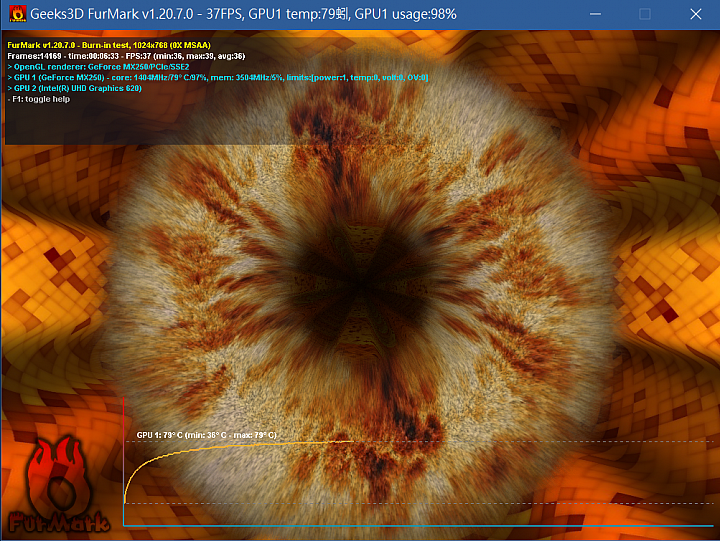Click the window title showing 37FPS
The width and height of the screenshot is (720, 541).
pos(243,14)
